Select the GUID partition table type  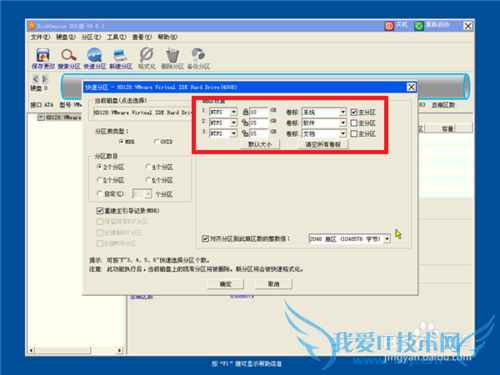(156, 142)
